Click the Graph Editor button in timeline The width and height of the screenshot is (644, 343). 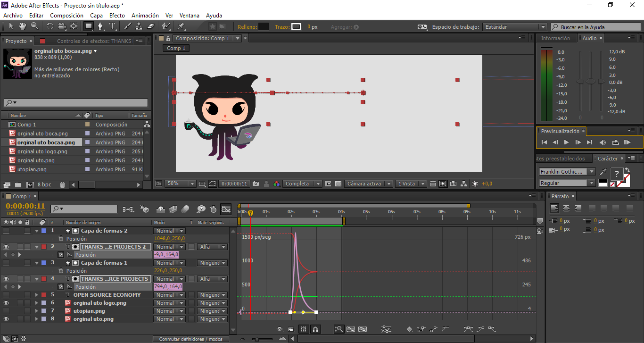pyautogui.click(x=226, y=209)
